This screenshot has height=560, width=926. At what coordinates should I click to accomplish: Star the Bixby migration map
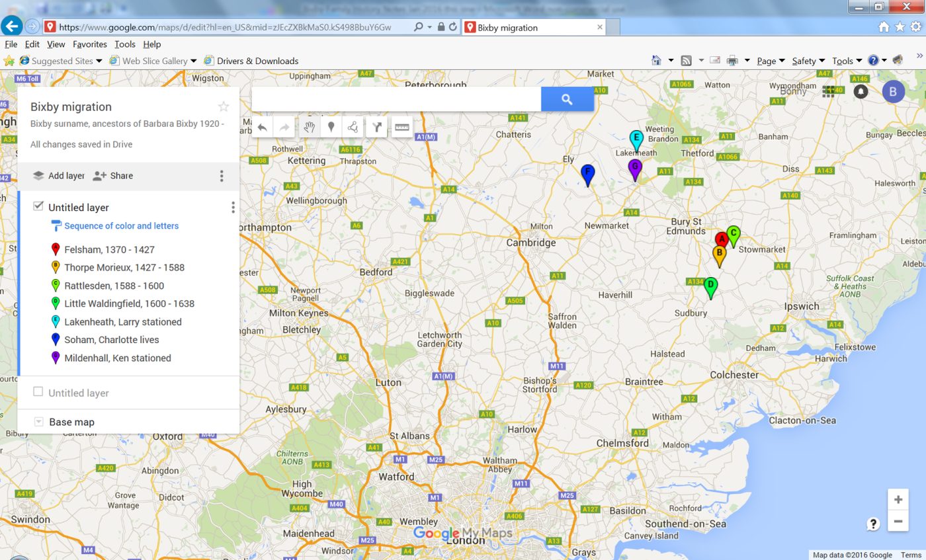tap(224, 106)
